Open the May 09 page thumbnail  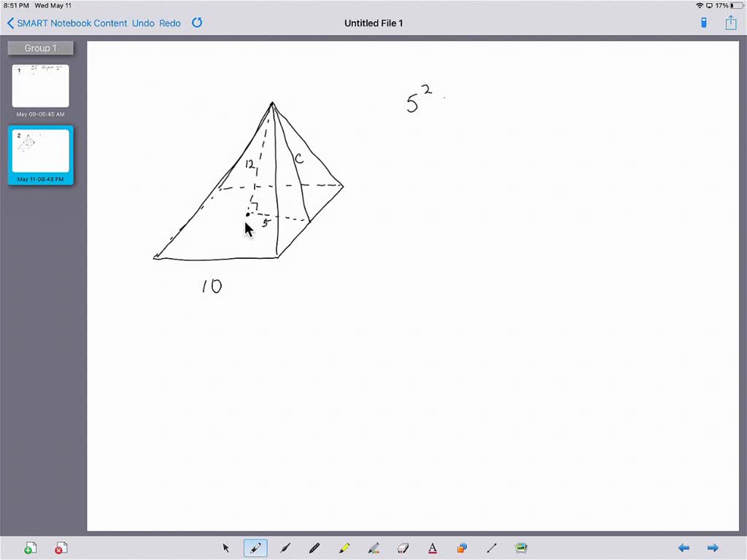(x=40, y=85)
